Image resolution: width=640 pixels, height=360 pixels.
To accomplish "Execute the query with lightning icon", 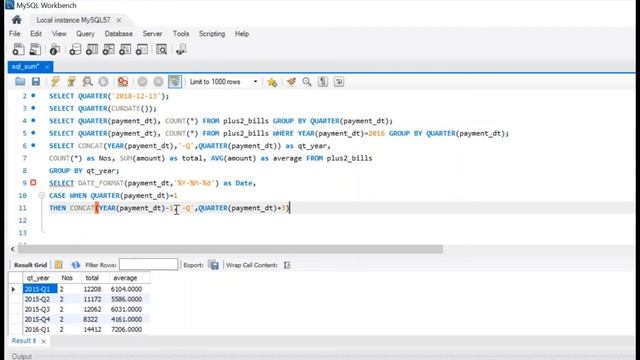I will tap(55, 82).
